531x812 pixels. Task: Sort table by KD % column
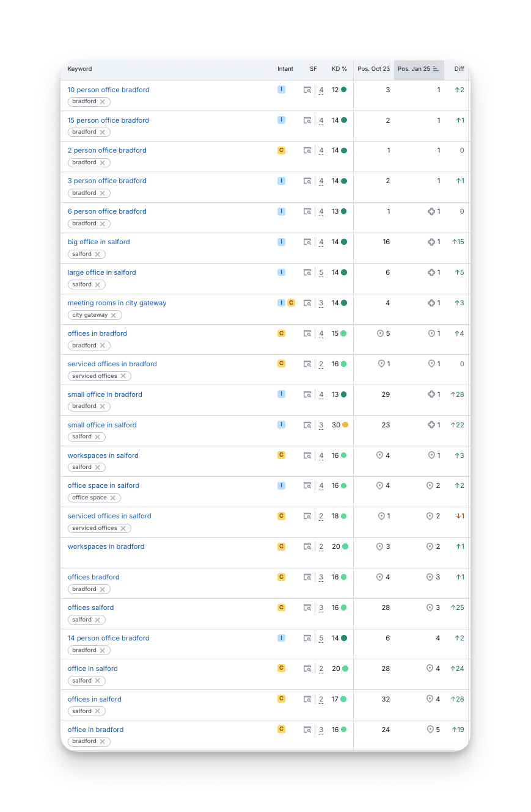[x=339, y=70]
